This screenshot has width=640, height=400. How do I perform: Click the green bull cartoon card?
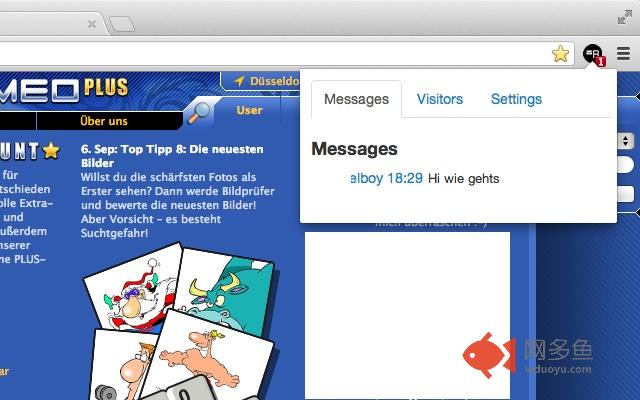[229, 292]
